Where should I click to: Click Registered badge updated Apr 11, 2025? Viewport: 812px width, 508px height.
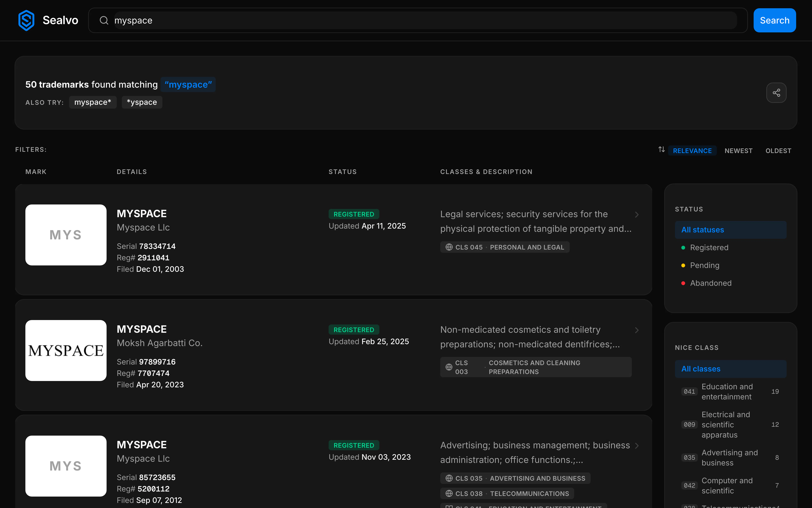[x=354, y=214]
